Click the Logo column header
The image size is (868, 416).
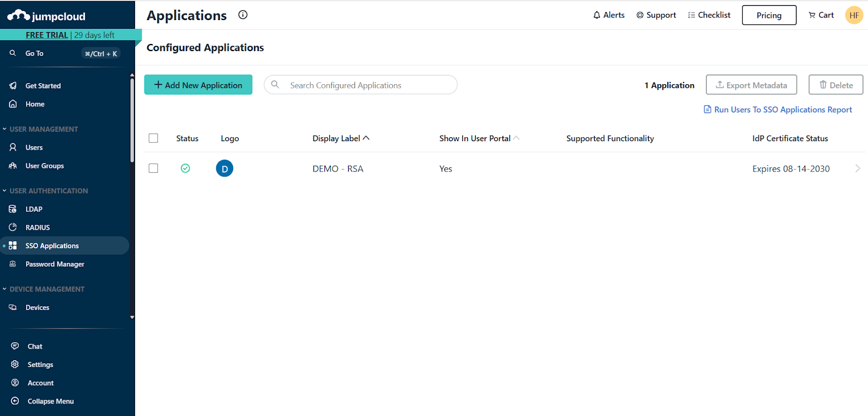click(229, 138)
